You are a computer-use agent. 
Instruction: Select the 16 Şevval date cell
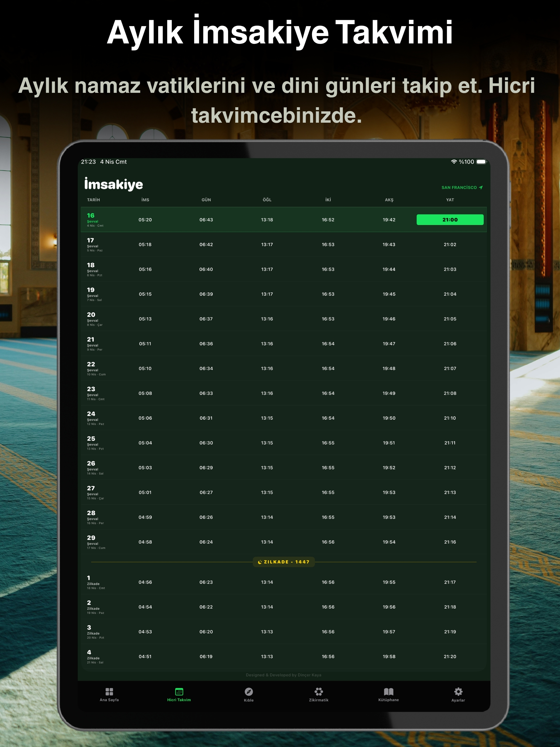pyautogui.click(x=95, y=220)
